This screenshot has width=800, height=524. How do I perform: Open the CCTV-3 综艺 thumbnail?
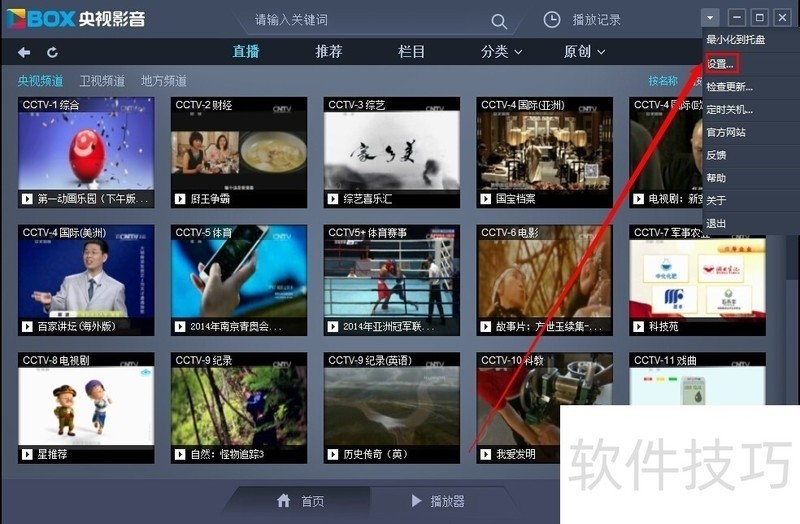click(392, 152)
